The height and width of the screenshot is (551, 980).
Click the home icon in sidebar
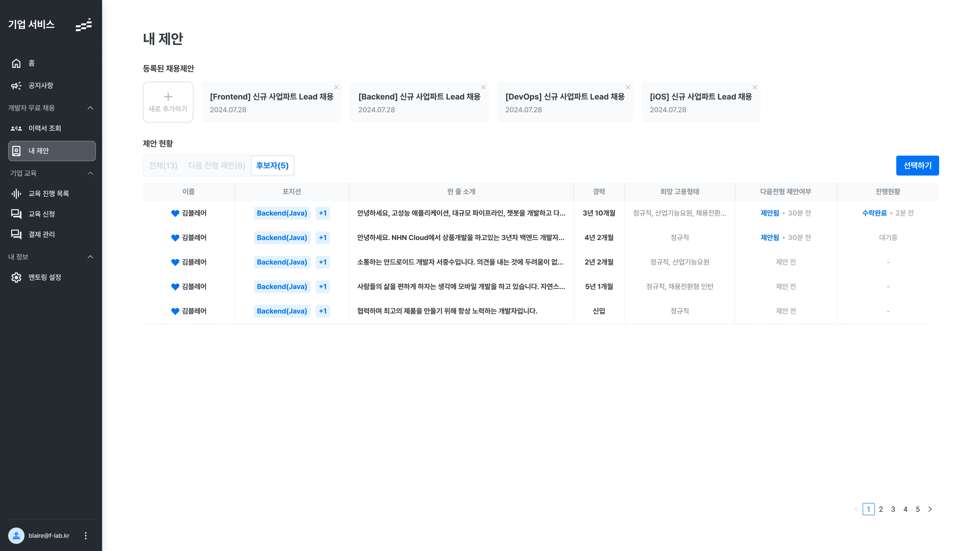pos(16,63)
